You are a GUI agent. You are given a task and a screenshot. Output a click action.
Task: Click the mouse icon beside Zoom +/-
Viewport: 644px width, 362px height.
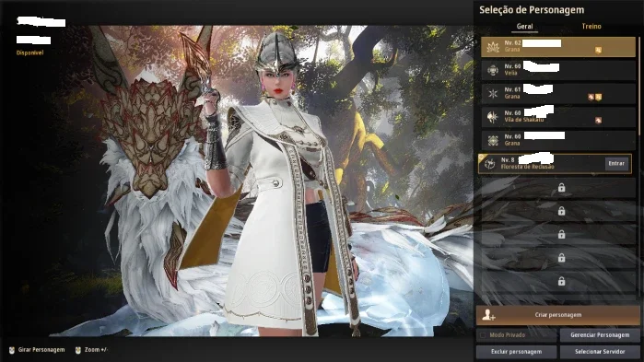[78, 350]
